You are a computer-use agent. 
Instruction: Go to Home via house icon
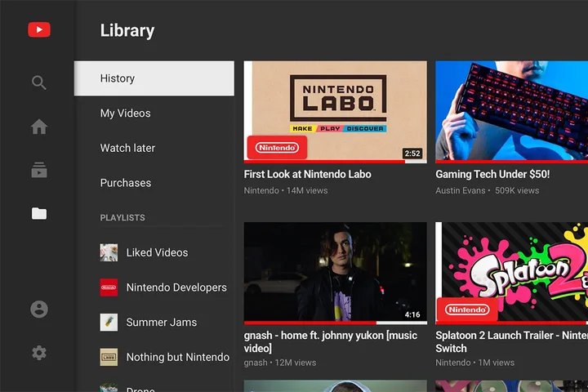39,127
